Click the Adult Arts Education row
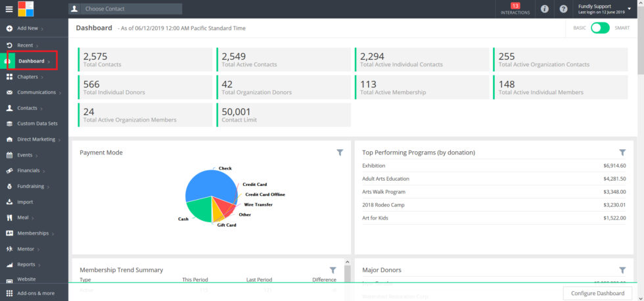Screen dimensions: 644x301 pyautogui.click(x=494, y=179)
